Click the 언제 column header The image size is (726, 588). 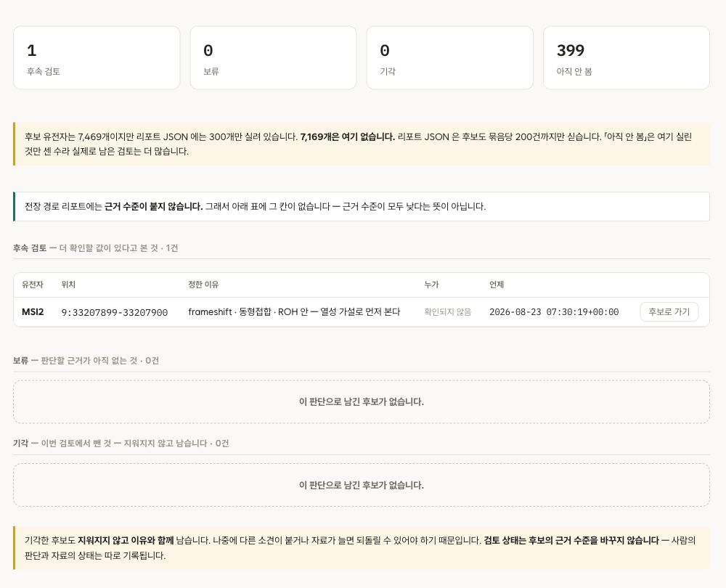pos(497,285)
